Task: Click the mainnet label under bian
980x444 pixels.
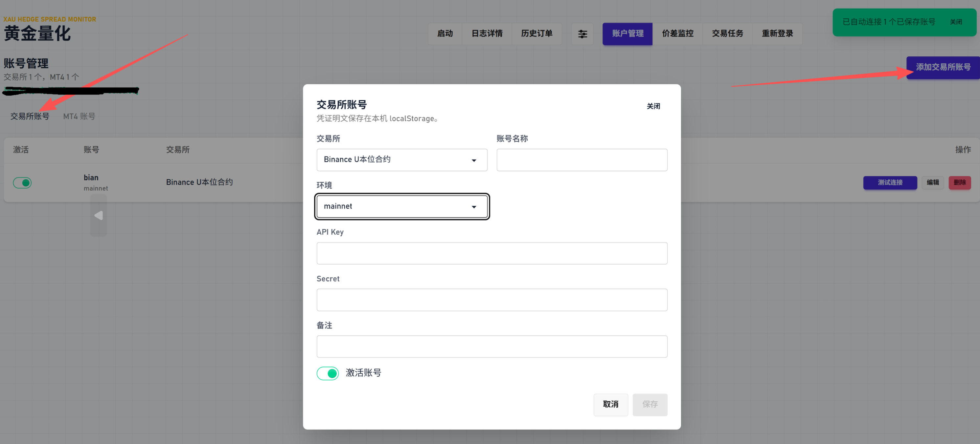Action: coord(96,189)
